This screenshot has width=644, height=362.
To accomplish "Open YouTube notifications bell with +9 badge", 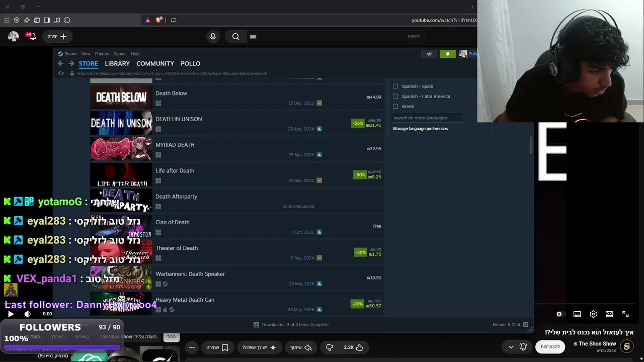I will point(31,36).
